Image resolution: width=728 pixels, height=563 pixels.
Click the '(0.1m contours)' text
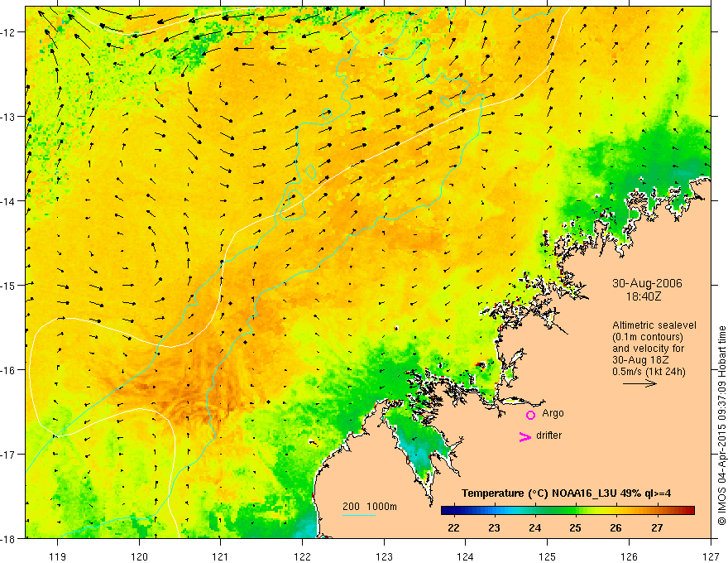point(648,337)
